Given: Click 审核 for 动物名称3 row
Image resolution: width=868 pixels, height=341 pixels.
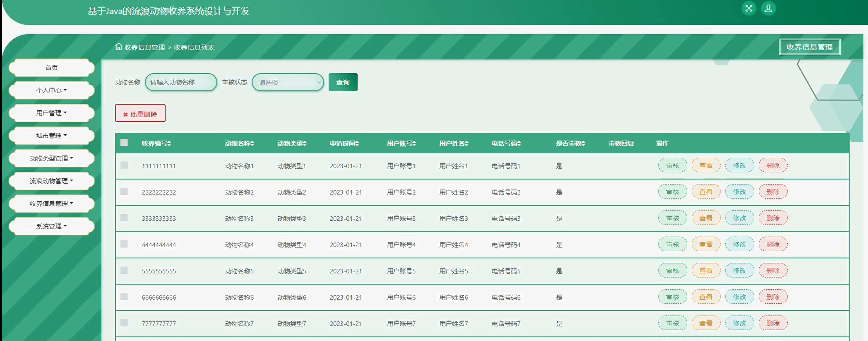Looking at the screenshot, I should (672, 218).
